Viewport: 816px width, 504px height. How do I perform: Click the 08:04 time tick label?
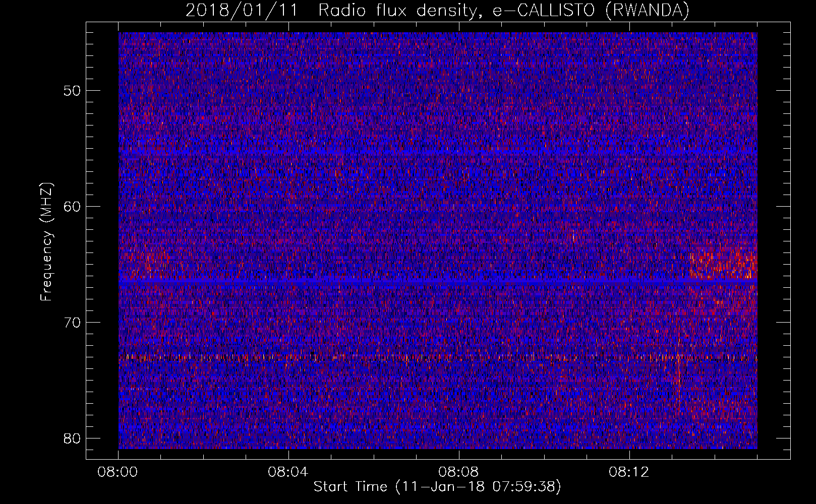(x=288, y=472)
